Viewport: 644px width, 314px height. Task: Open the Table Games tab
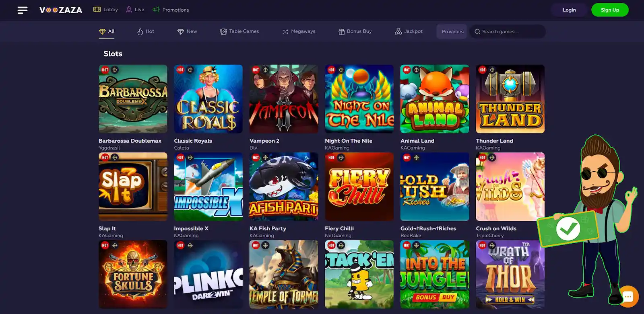point(239,31)
